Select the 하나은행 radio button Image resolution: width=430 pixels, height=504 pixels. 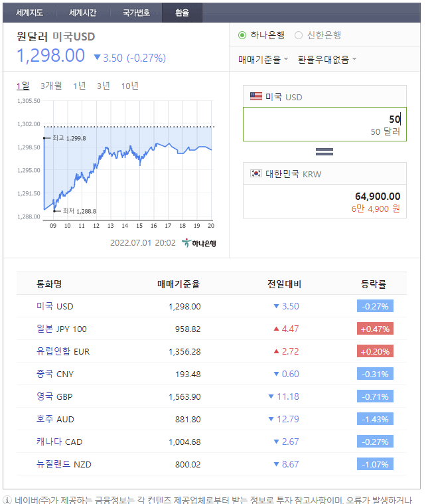pyautogui.click(x=242, y=35)
